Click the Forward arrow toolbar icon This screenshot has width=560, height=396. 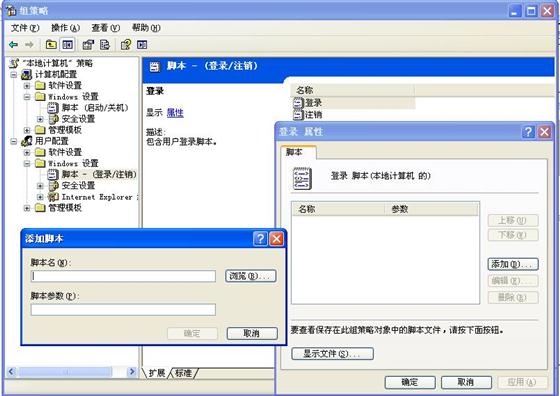click(29, 45)
